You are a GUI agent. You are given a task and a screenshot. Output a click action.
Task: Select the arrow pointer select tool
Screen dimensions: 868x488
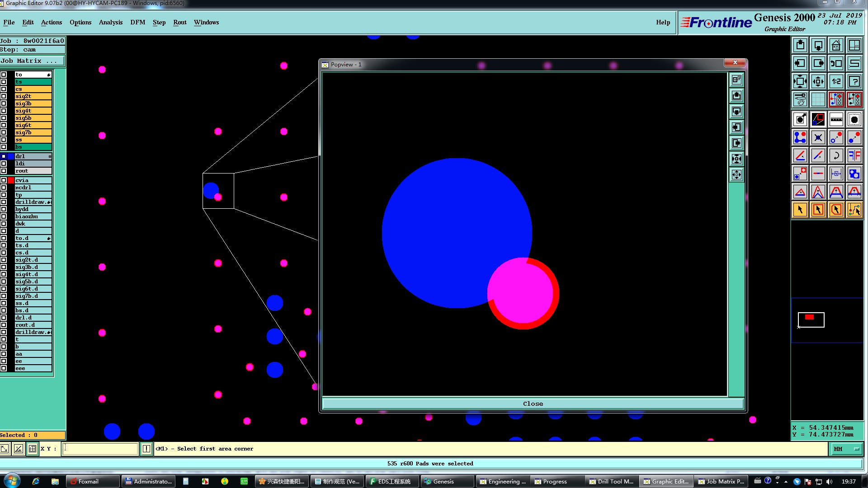tap(800, 210)
